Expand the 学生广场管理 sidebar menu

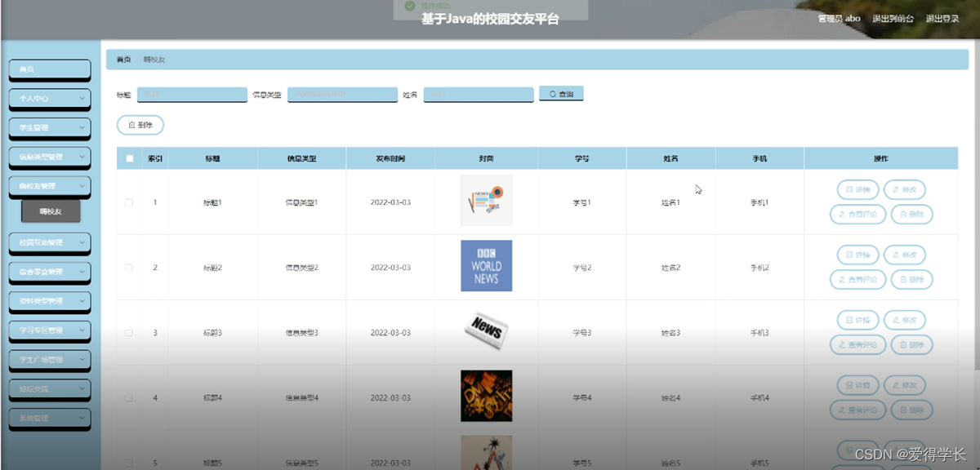pyautogui.click(x=49, y=360)
